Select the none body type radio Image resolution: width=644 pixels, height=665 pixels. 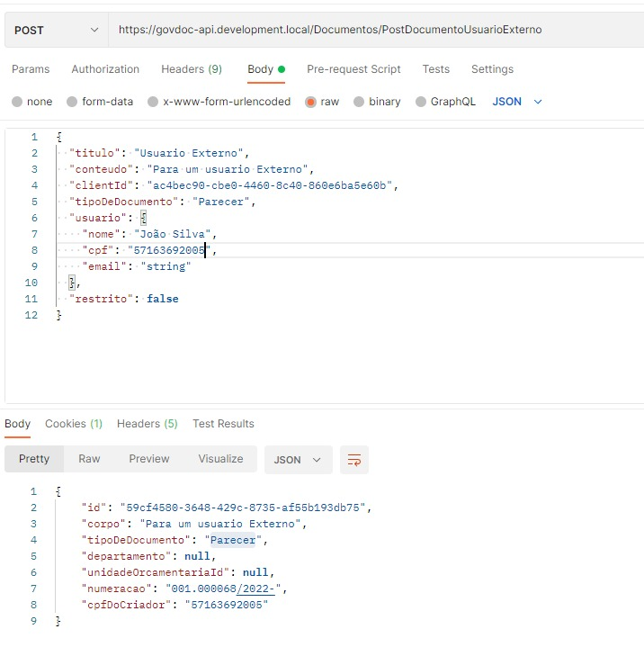[x=17, y=102]
